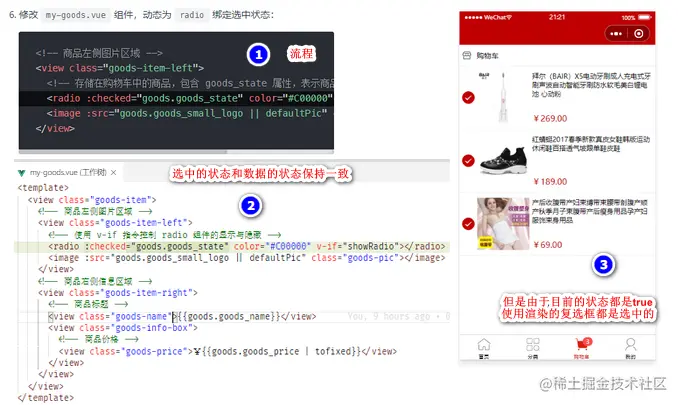Click the goods-name view line in the editor
This screenshot has width=680, height=405.
click(182, 317)
